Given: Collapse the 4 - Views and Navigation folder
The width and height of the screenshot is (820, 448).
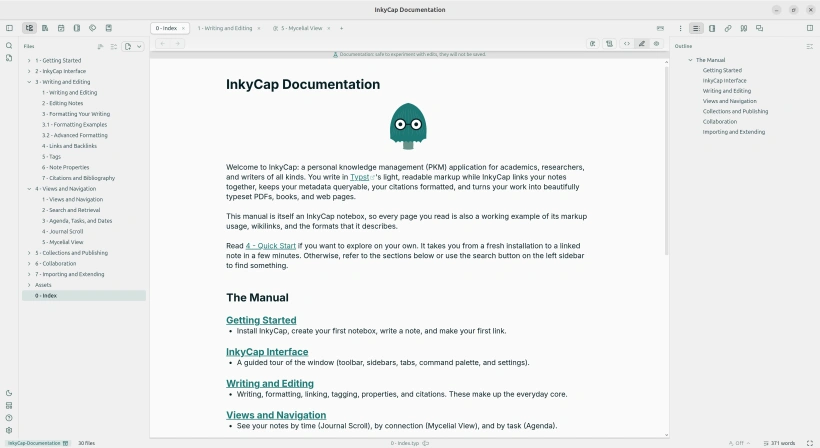Looking at the screenshot, I should point(29,189).
